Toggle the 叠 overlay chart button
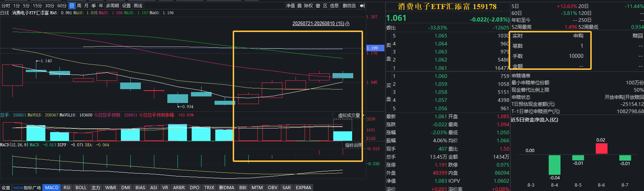 [299, 5]
